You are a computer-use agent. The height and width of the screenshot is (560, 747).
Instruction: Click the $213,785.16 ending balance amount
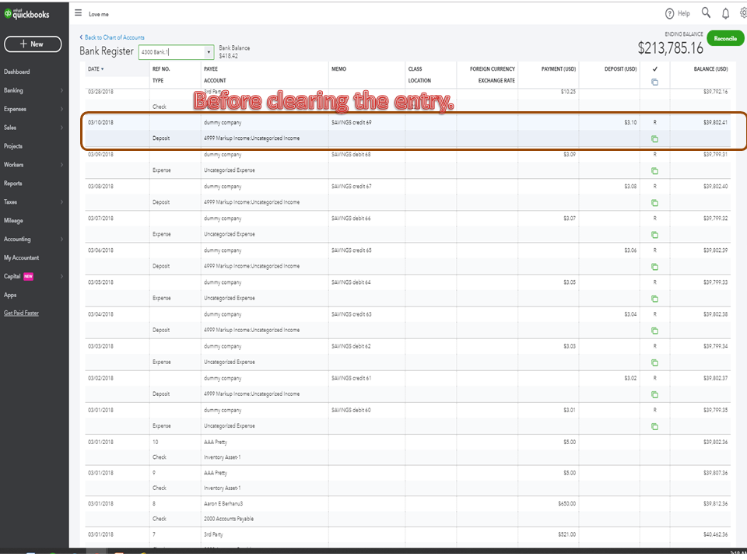(x=670, y=48)
